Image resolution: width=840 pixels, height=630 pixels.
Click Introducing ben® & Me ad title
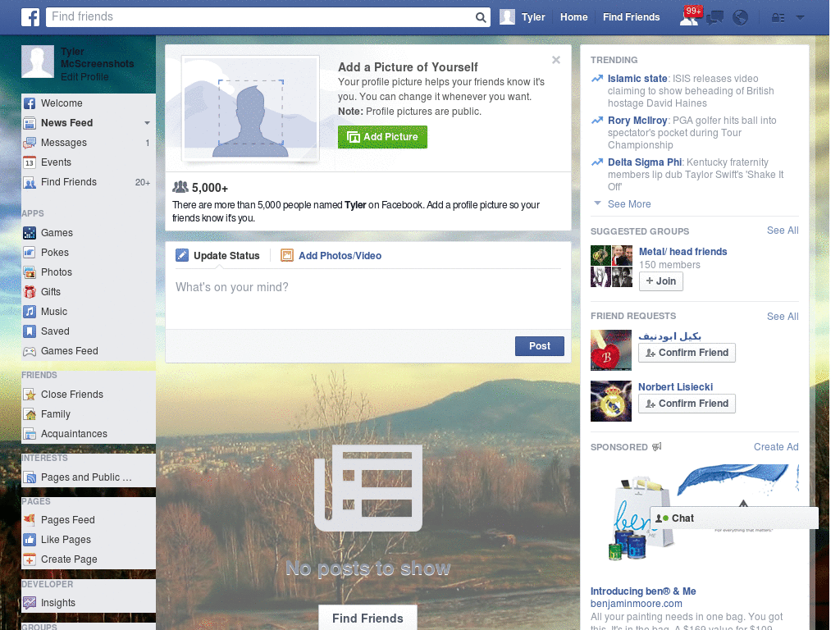[643, 591]
